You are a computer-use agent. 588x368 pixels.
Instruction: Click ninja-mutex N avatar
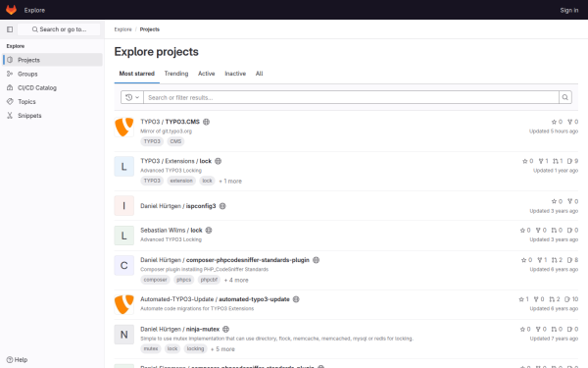[124, 335]
